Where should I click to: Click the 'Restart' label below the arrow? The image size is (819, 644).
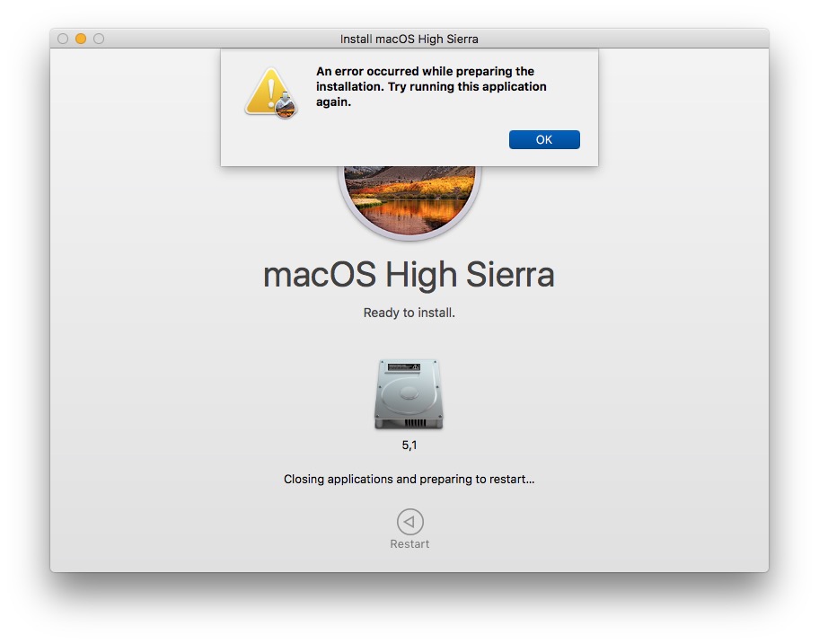coord(409,543)
